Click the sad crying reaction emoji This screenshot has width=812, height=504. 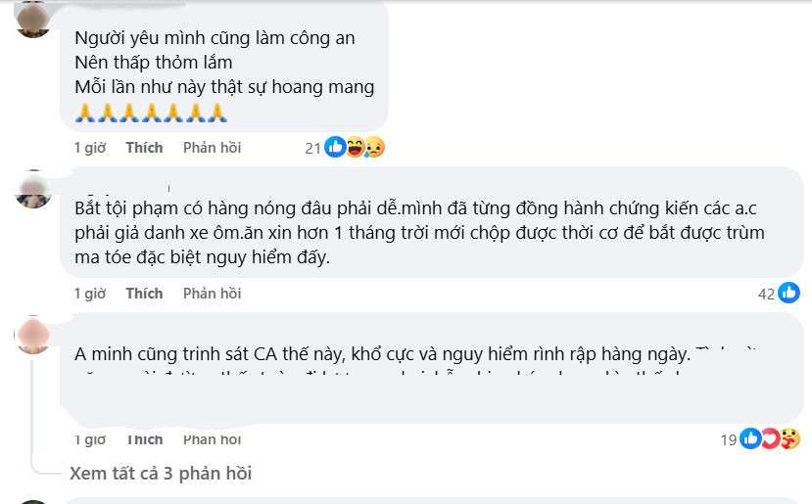pyautogui.click(x=372, y=148)
